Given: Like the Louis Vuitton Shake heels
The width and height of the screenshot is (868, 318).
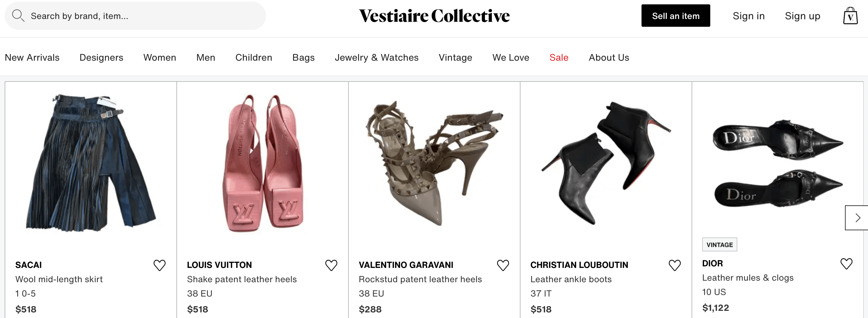Looking at the screenshot, I should click(x=331, y=265).
